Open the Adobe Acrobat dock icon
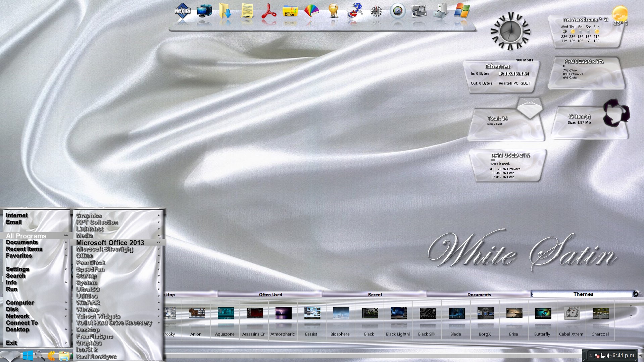The height and width of the screenshot is (362, 644). (x=268, y=11)
